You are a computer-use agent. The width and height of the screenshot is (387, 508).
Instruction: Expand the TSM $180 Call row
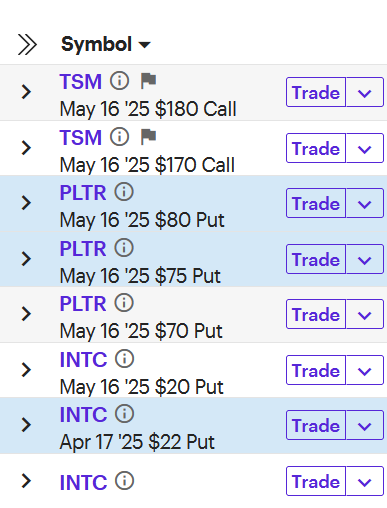point(26,92)
